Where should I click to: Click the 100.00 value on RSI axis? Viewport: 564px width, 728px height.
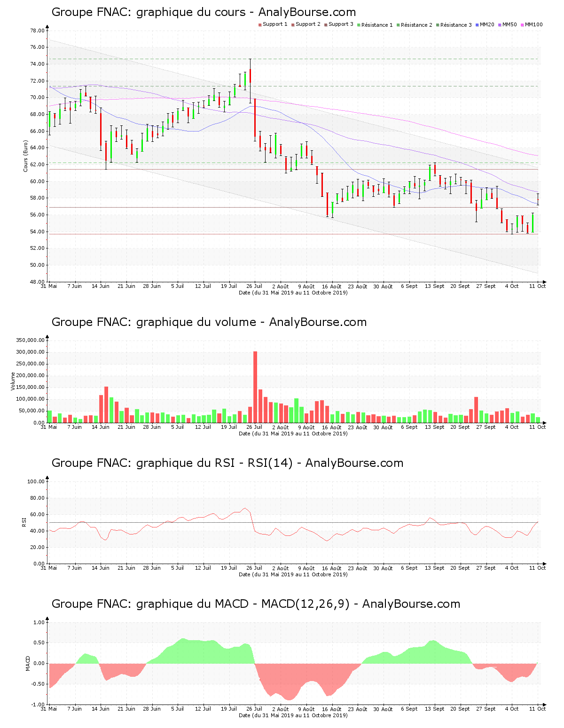click(36, 481)
